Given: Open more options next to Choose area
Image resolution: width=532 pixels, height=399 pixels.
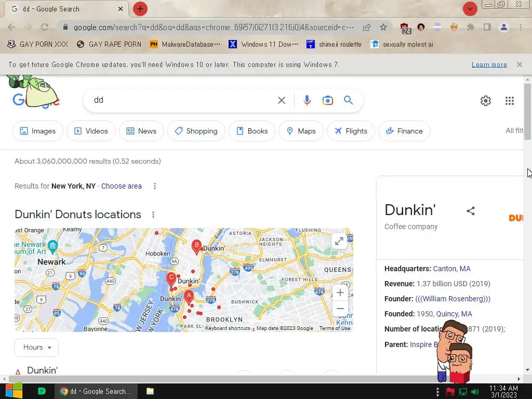Looking at the screenshot, I should pos(155,186).
